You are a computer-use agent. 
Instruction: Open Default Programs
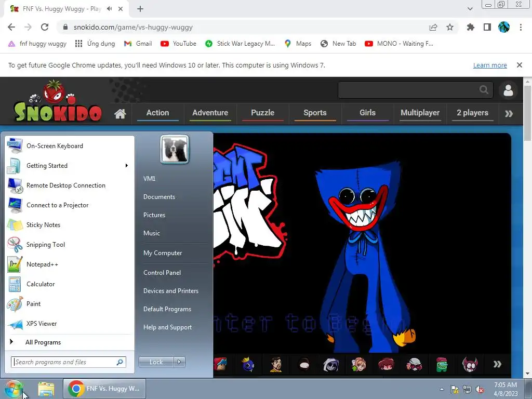pyautogui.click(x=167, y=309)
